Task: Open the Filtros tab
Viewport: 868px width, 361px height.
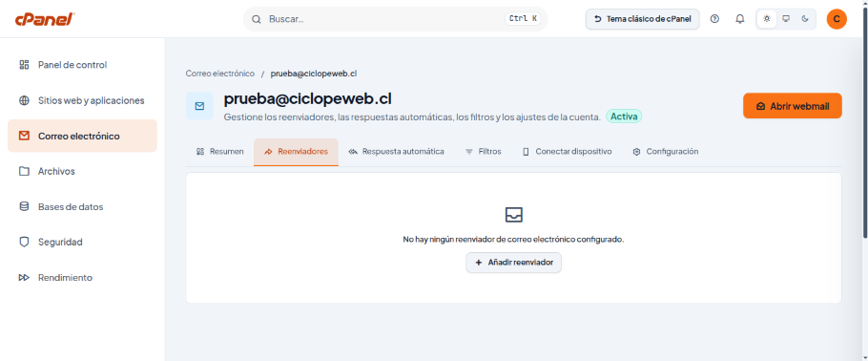Action: [484, 152]
